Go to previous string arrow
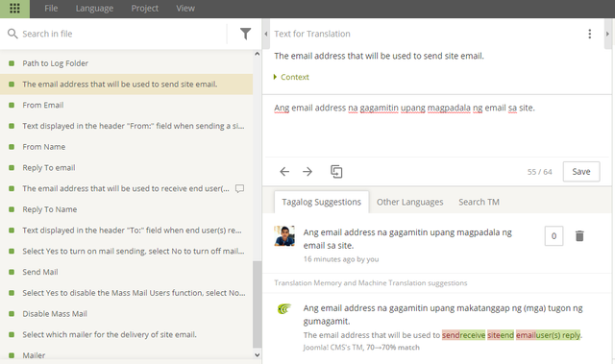Screen dimensions: 615x364 click(x=284, y=172)
